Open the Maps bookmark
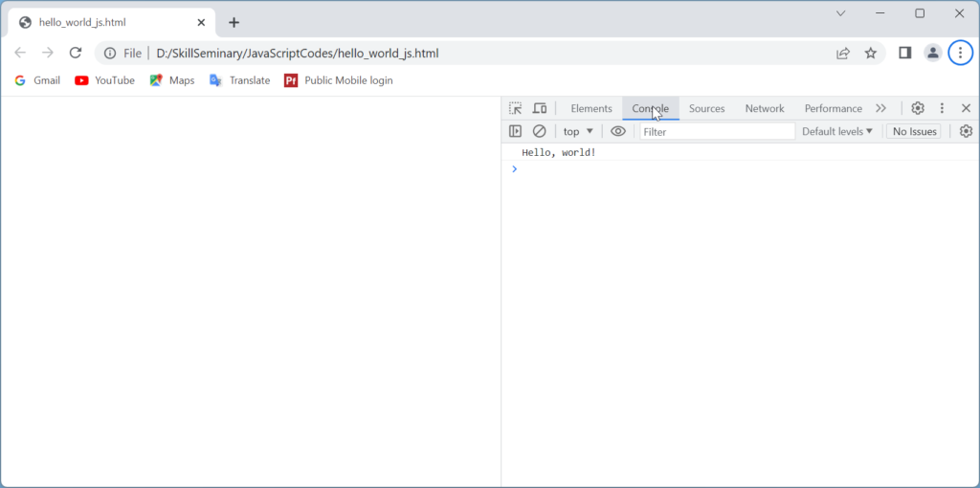This screenshot has height=488, width=980. point(172,80)
